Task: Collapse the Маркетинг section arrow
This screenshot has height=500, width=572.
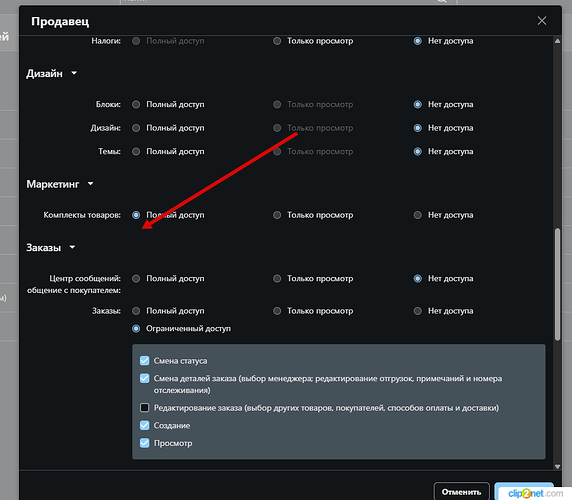Action: (90, 184)
